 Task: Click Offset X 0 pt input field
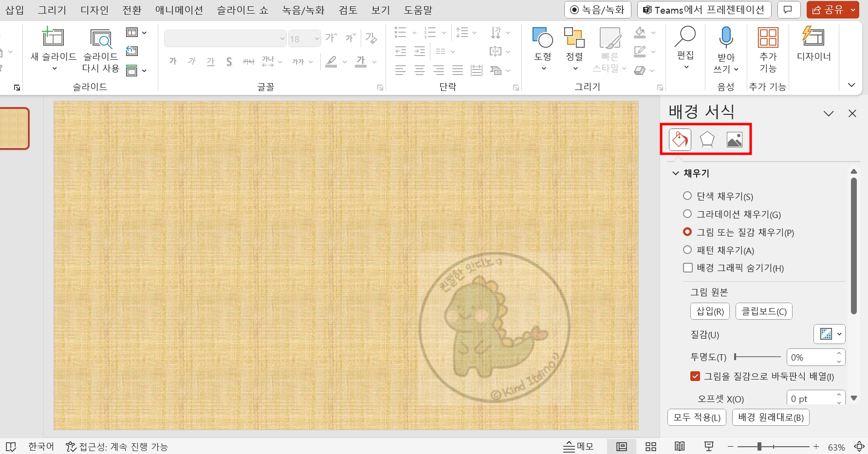coord(811,398)
